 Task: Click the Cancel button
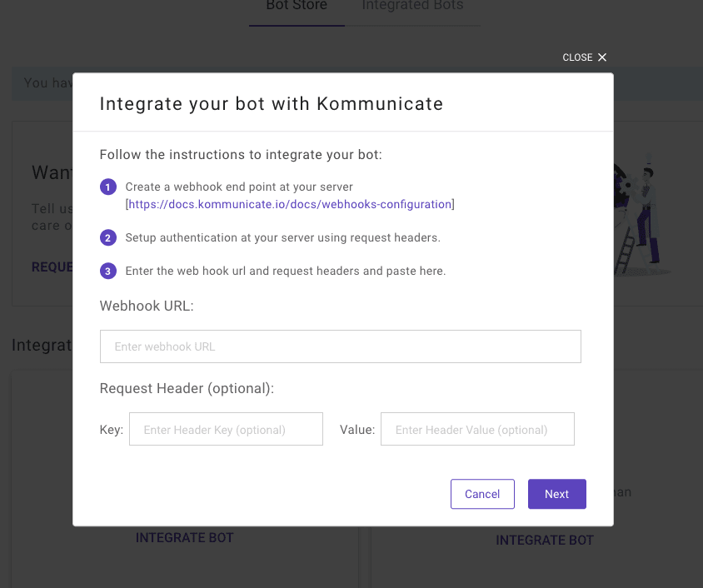pos(482,494)
